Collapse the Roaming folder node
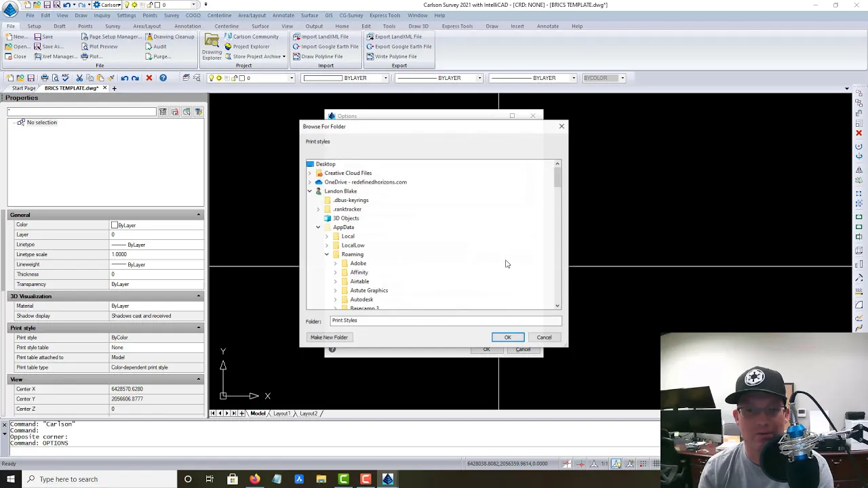 pyautogui.click(x=326, y=254)
